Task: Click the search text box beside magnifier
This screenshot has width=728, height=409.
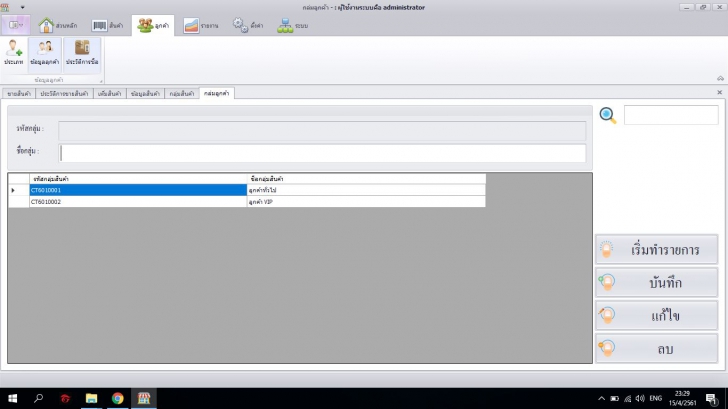Action: click(x=671, y=115)
